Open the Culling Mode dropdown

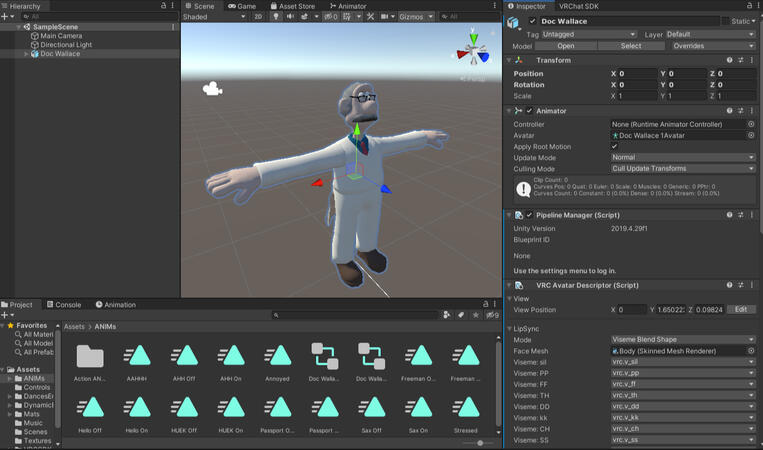[x=682, y=169]
